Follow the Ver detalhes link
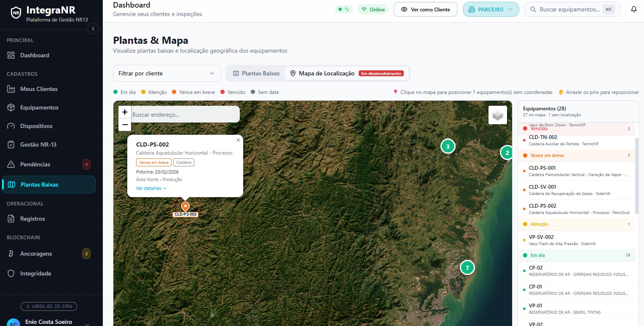The height and width of the screenshot is (326, 644). click(151, 188)
